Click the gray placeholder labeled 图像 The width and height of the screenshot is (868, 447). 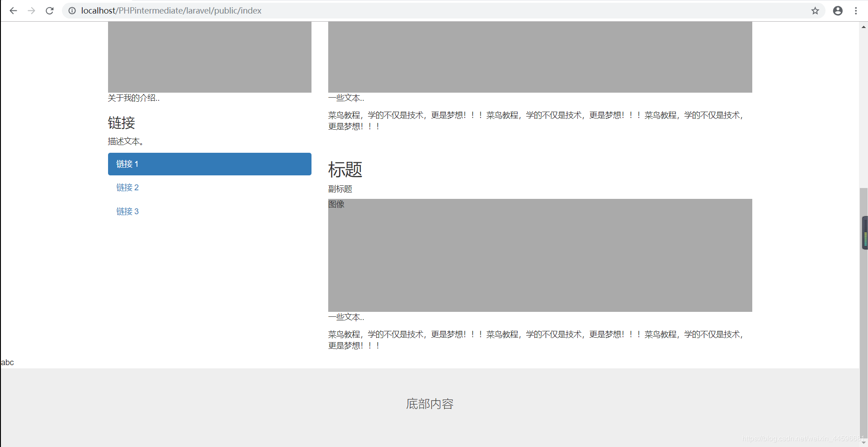540,255
